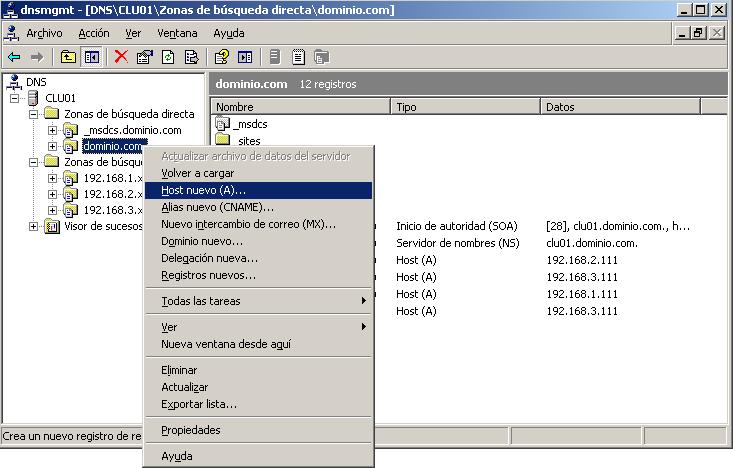
Task: Click the grayed New server toolbar icon
Action: tap(275, 57)
